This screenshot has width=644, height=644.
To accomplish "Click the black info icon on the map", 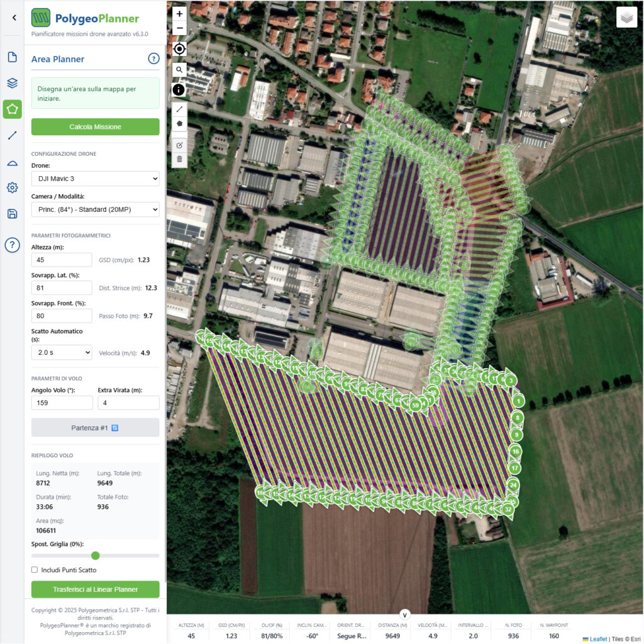I will [179, 90].
